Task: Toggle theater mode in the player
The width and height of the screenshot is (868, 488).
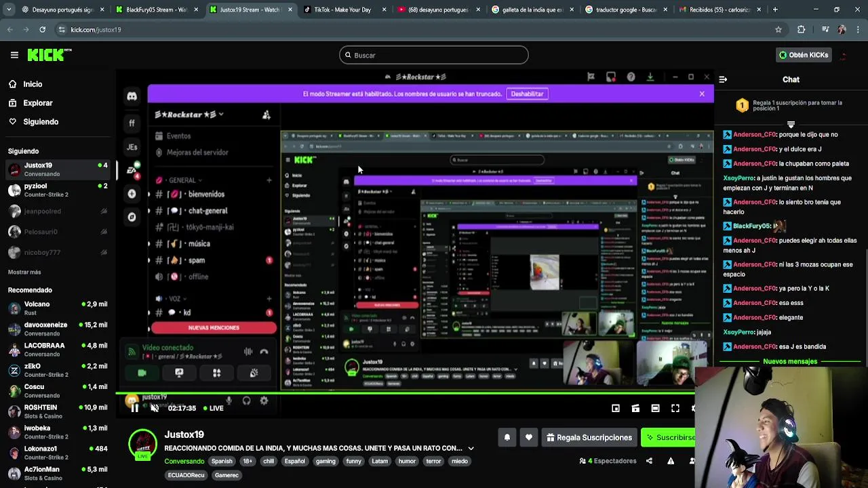Action: pos(655,408)
